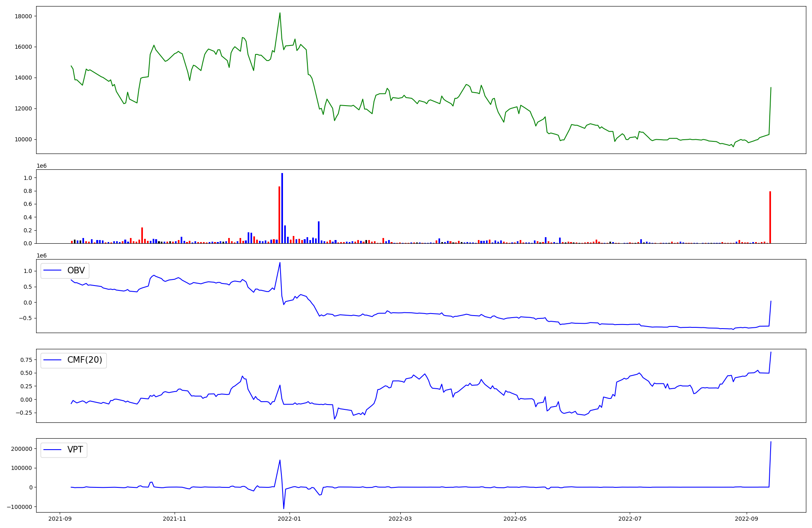Click the 18000 price axis label

point(23,16)
